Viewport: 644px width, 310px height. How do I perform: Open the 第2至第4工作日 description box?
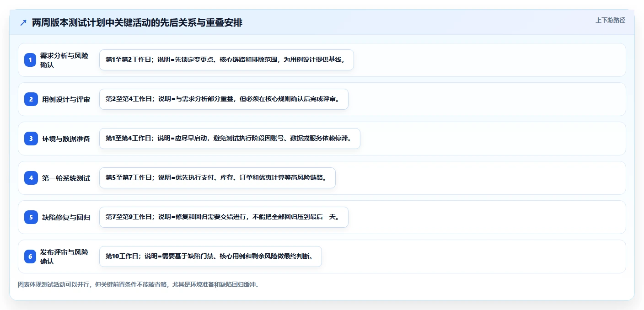[x=224, y=99]
